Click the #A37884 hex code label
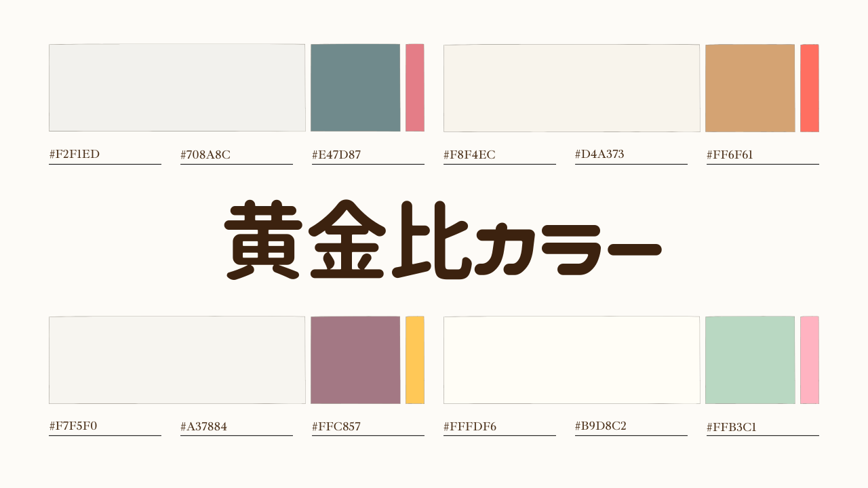Image resolution: width=868 pixels, height=488 pixels. point(204,427)
